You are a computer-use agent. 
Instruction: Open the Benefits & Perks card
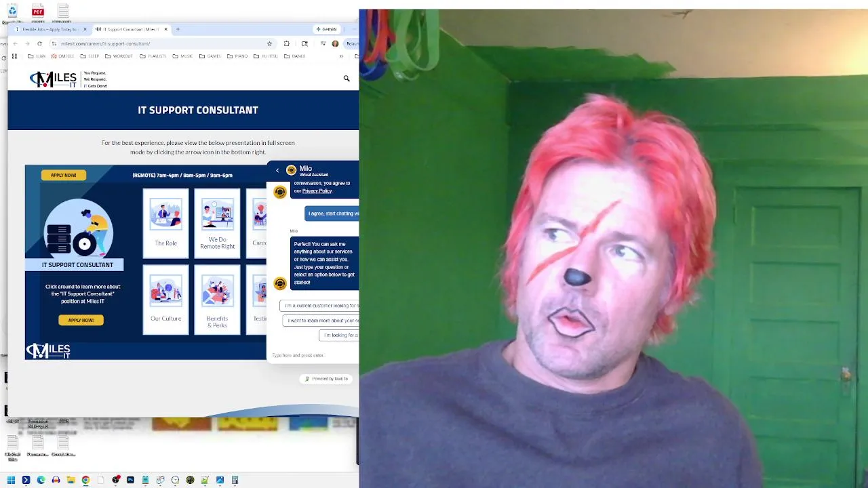[217, 299]
